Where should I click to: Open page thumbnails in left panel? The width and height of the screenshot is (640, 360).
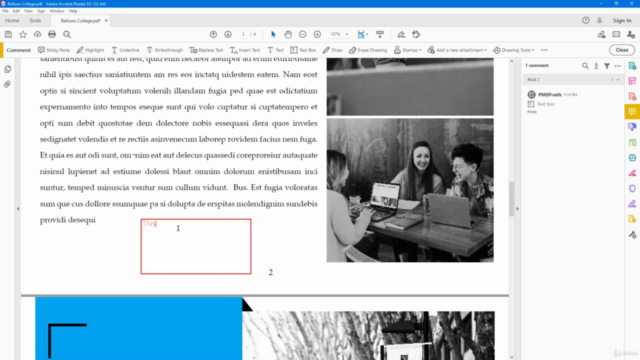pos(8,69)
